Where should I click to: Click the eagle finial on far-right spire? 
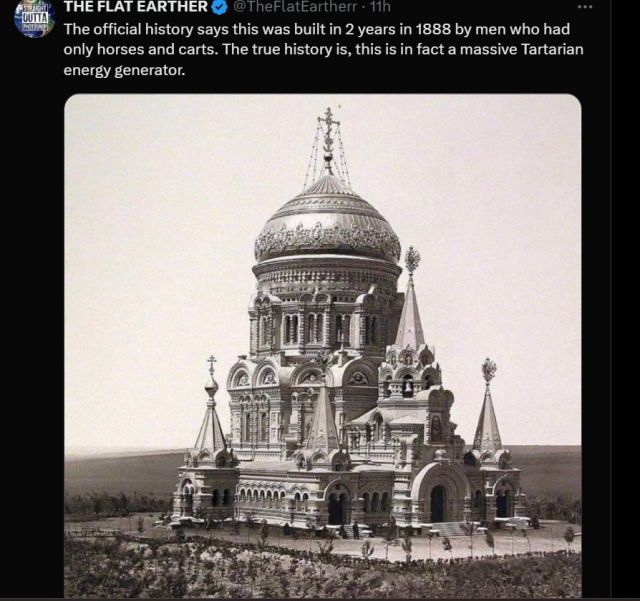[x=489, y=371]
